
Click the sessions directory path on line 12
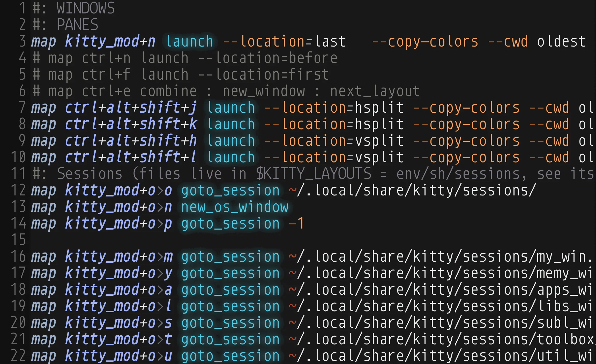(x=412, y=190)
